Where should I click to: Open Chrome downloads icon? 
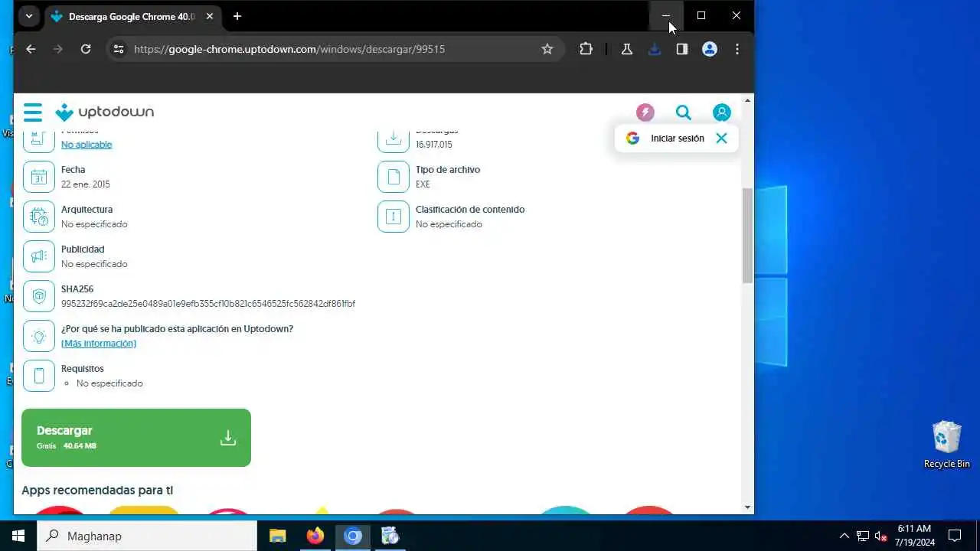click(655, 49)
